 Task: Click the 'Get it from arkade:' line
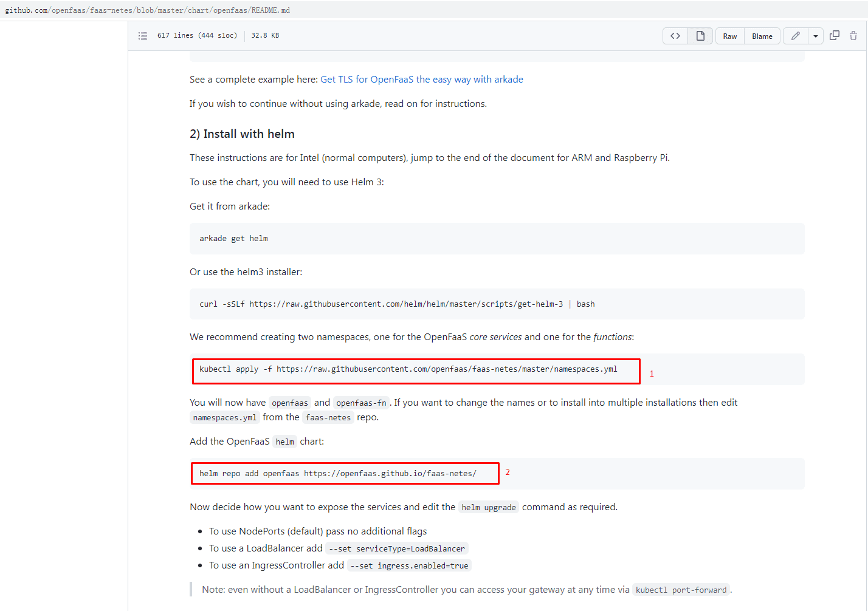(x=230, y=207)
